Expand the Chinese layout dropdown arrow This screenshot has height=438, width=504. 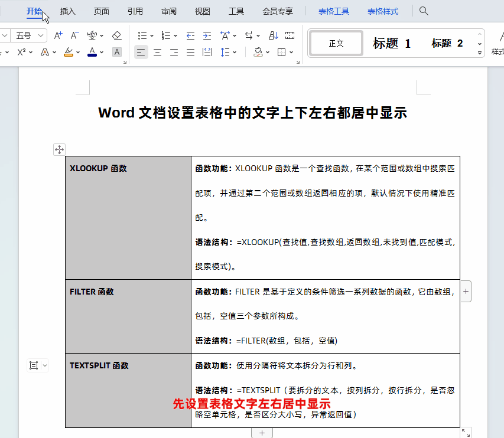tap(235, 35)
